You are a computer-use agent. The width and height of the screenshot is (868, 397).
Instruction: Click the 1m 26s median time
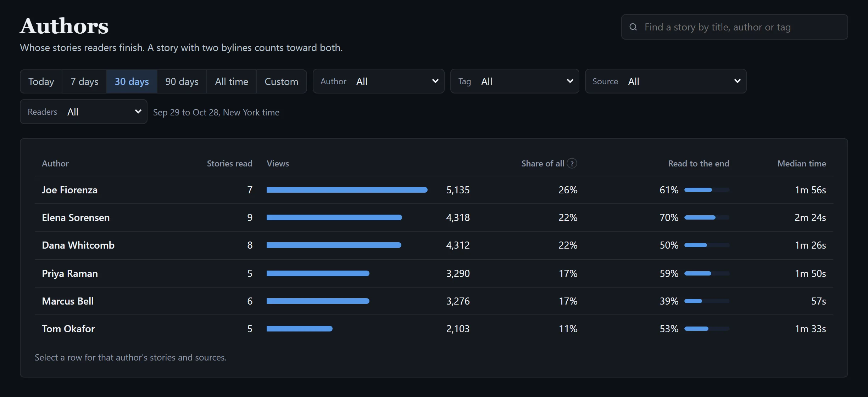pyautogui.click(x=811, y=245)
